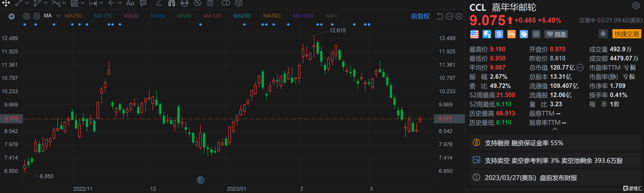Click the orange short-selling trend icon
Image resolution: width=644 pixels, height=193 pixels.
pyautogui.click(x=511, y=34)
